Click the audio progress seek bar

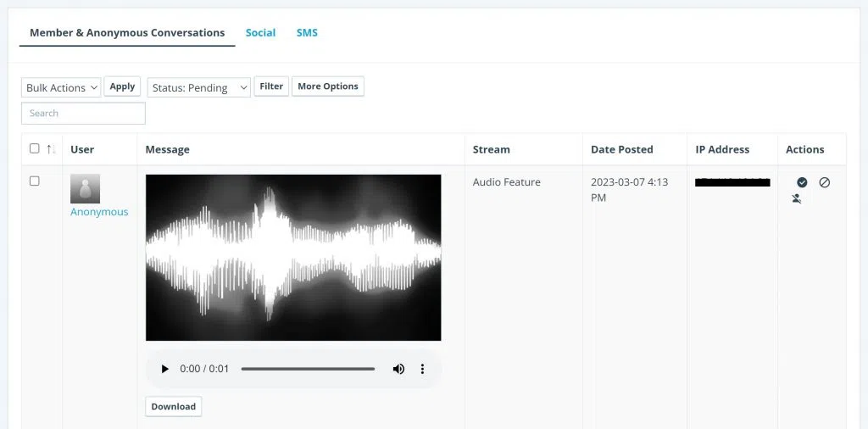pos(308,370)
